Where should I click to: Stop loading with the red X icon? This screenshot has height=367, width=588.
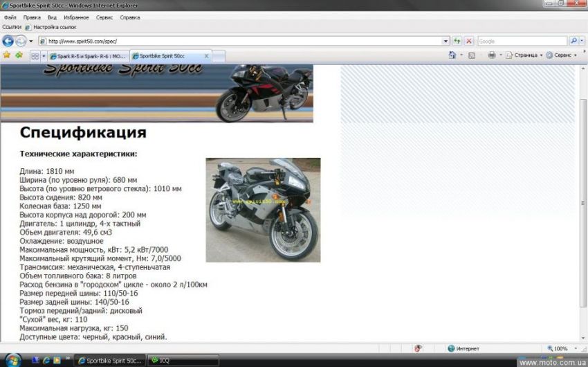[x=469, y=41]
